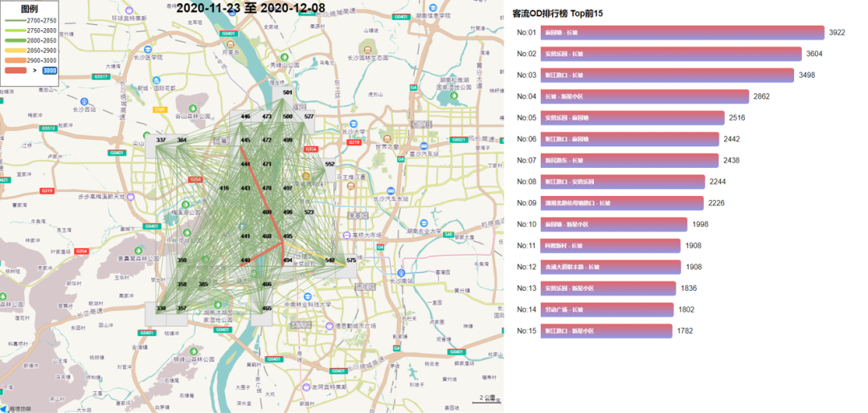868x413 pixels.
Task: Select the No:10 bar valued 1998
Action: pyautogui.click(x=614, y=224)
